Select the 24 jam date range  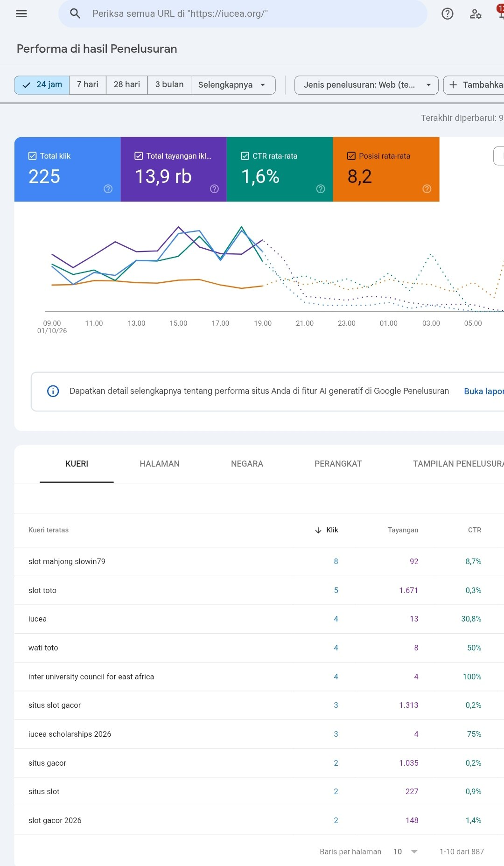pyautogui.click(x=42, y=85)
